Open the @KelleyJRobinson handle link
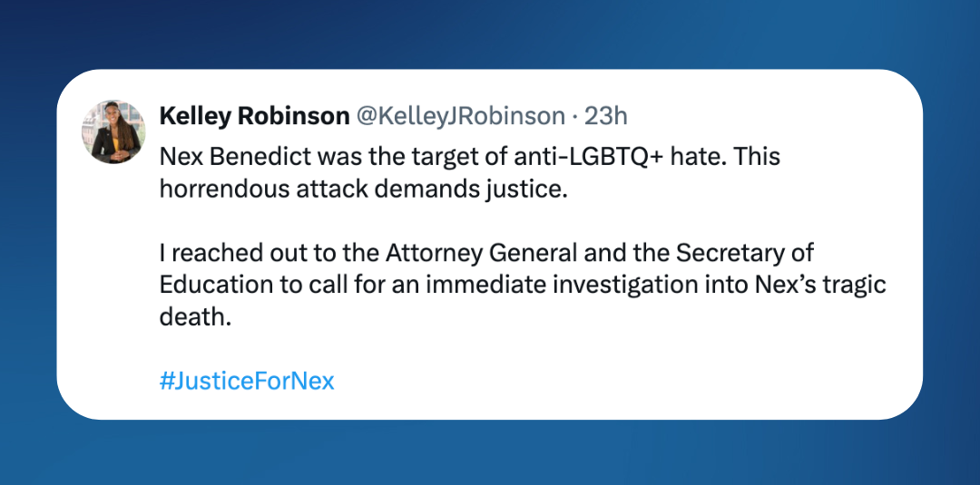Image resolution: width=980 pixels, height=485 pixels. (x=461, y=116)
